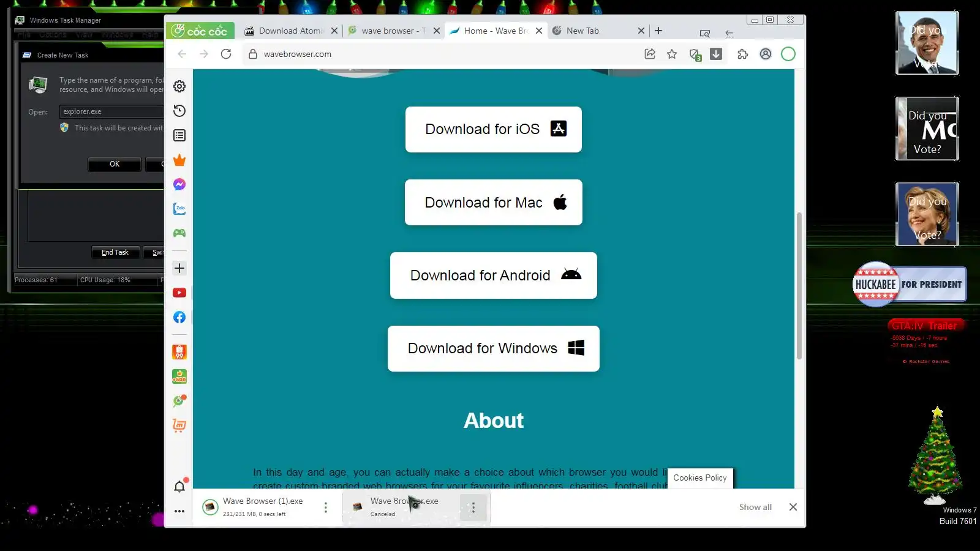Open YouTube from the browser sidebar
Viewport: 980px width, 551px height.
pos(179,293)
